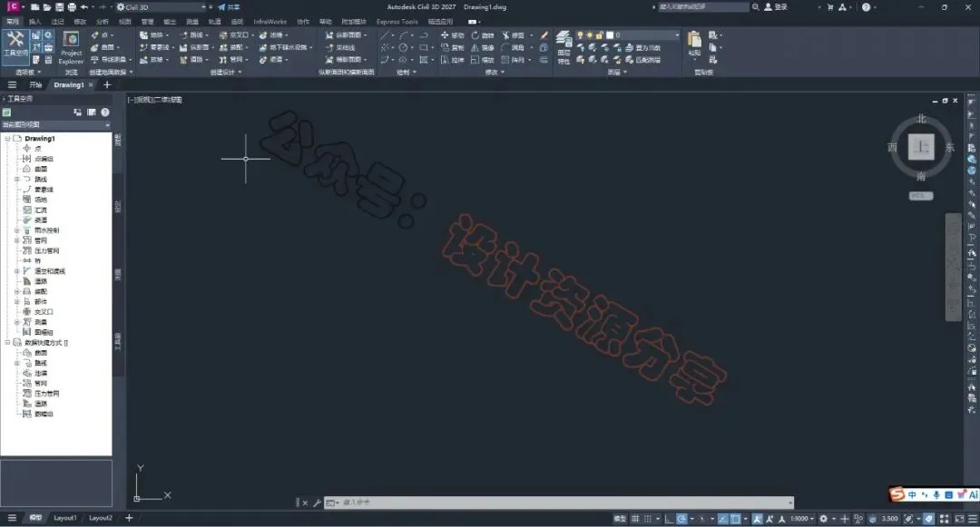Open the Annotate (注记) ribbon tab
The width and height of the screenshot is (980, 527).
pyautogui.click(x=57, y=21)
